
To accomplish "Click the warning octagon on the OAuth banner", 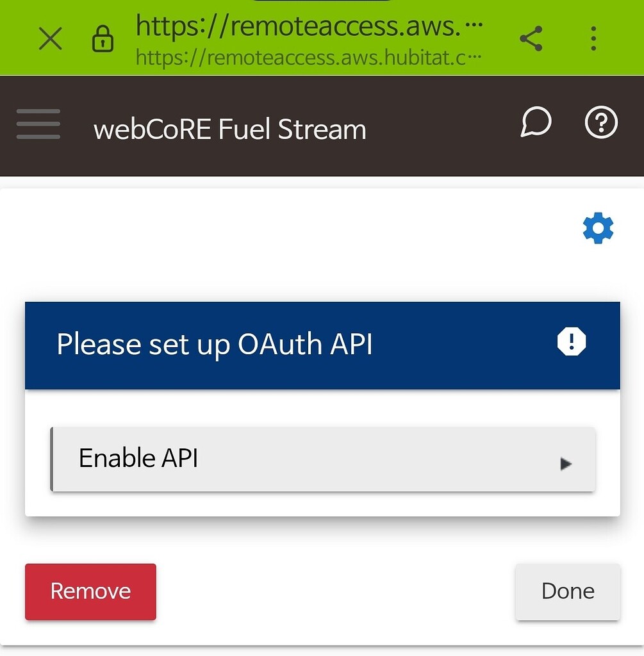I will (571, 341).
